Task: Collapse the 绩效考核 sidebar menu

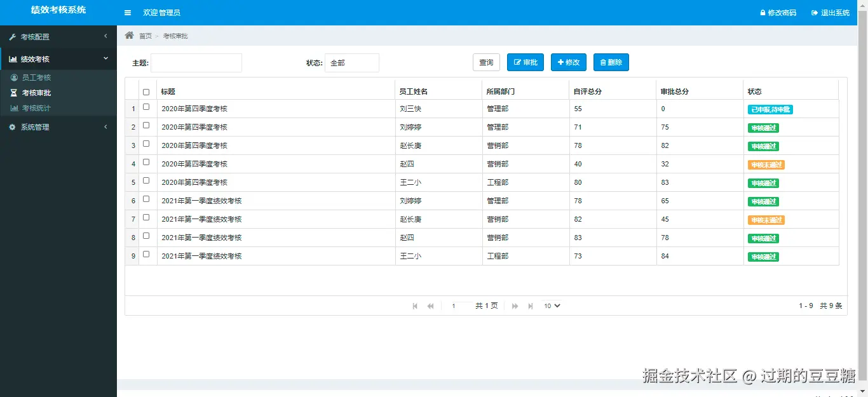Action: click(x=58, y=58)
